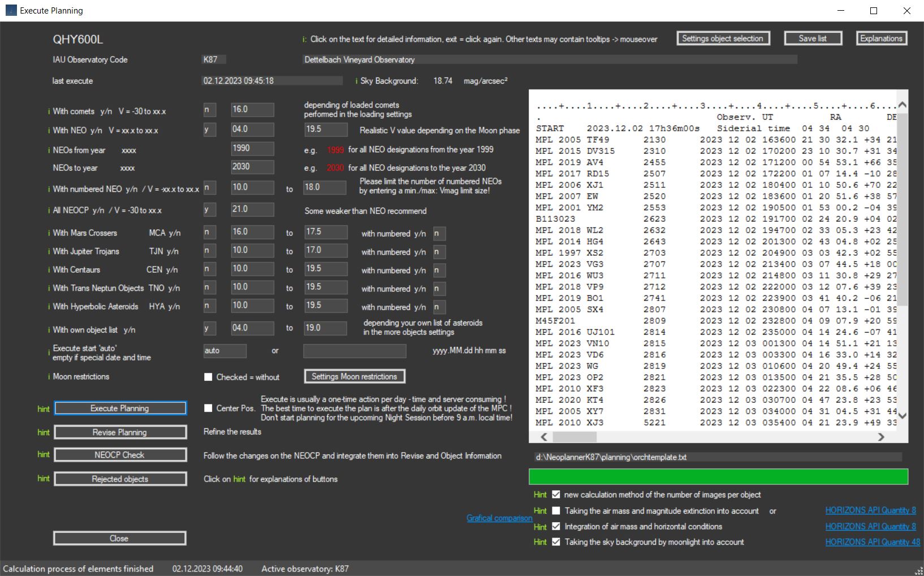This screenshot has height=576, width=924.
Task: Click the All NEOCP magnitude field 21.0
Action: 252,209
